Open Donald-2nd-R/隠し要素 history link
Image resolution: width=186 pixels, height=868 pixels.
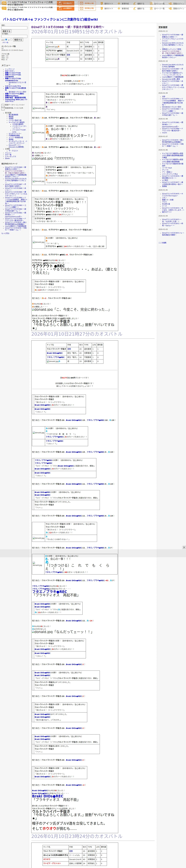click(x=171, y=79)
